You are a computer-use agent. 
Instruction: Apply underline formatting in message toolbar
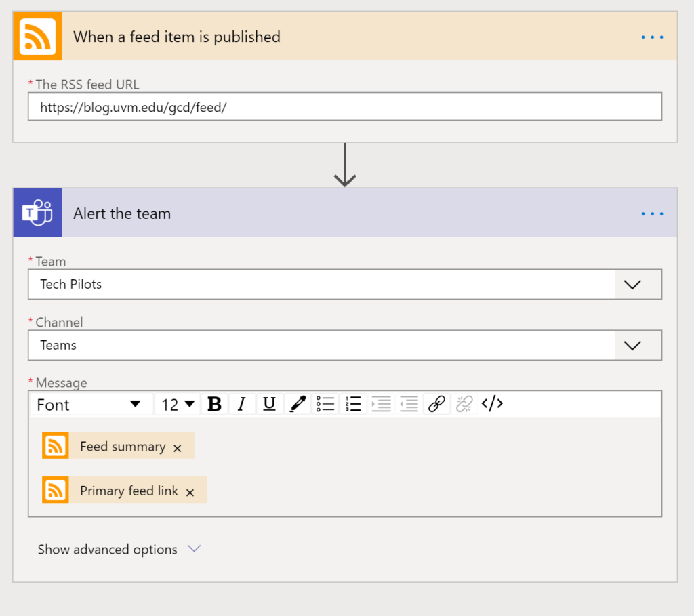click(x=269, y=405)
